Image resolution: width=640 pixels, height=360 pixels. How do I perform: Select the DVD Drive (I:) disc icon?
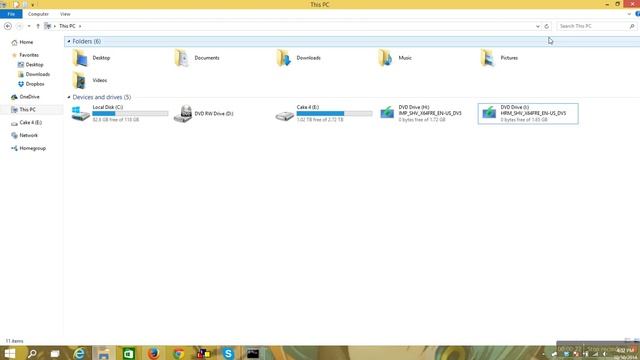(x=489, y=112)
